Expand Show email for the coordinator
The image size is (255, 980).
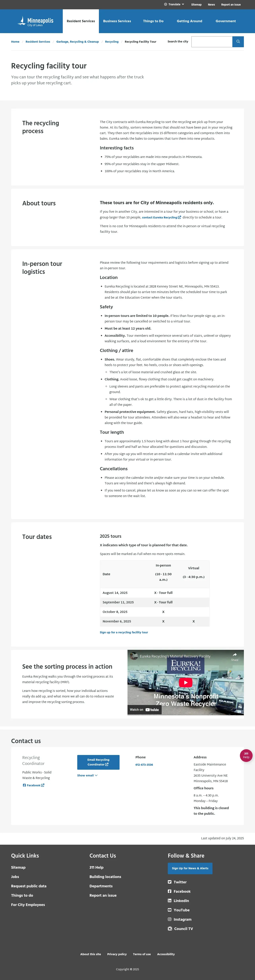point(87,775)
